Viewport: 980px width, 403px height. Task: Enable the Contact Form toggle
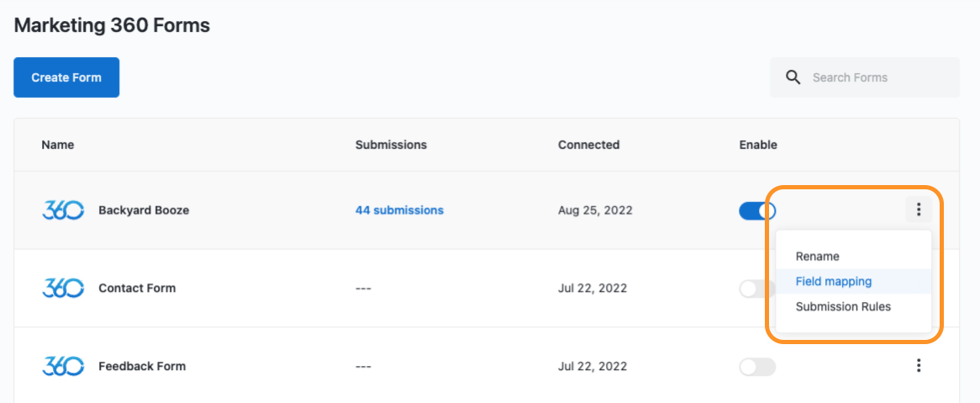757,289
